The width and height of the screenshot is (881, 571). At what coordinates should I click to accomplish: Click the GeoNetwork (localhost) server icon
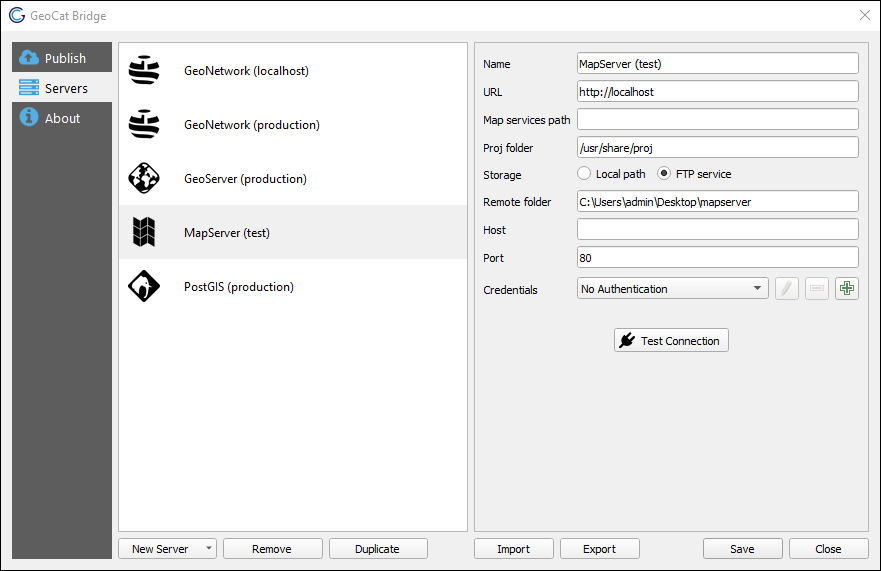pos(144,71)
